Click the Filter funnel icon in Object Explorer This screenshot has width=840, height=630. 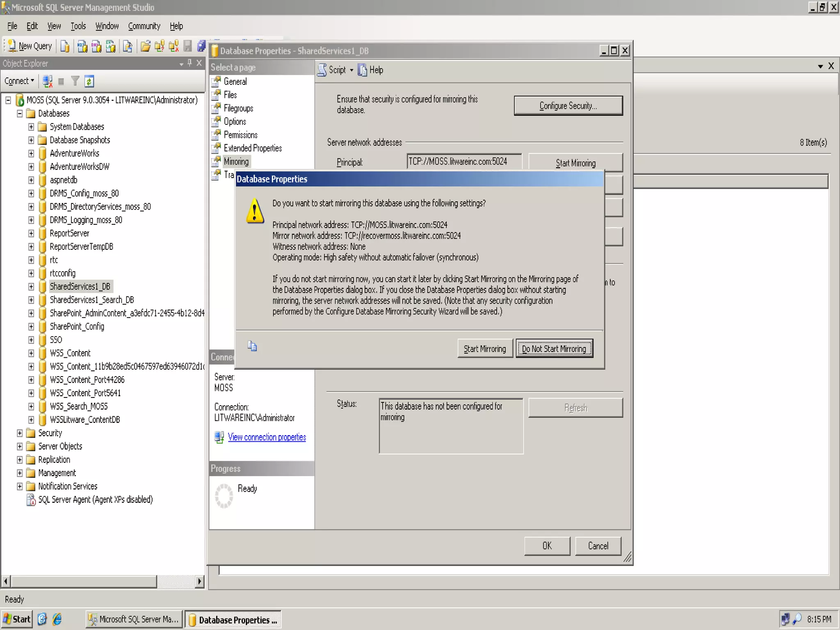75,81
